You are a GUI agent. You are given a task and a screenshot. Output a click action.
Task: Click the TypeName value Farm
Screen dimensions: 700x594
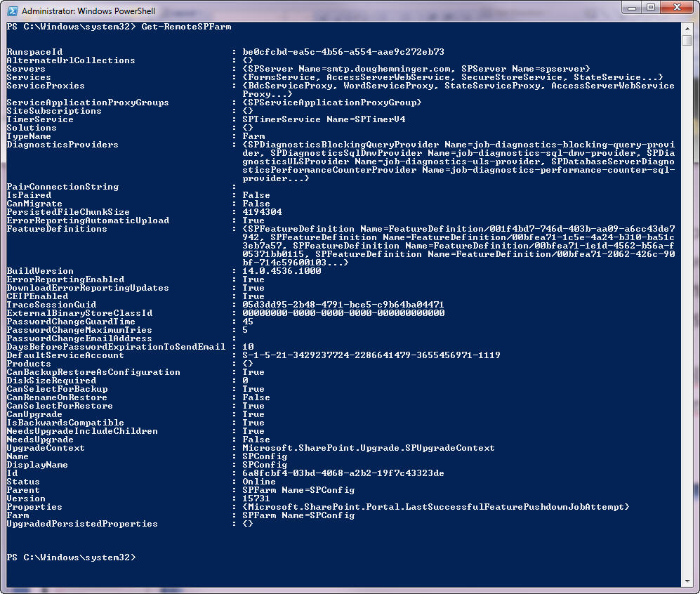253,136
